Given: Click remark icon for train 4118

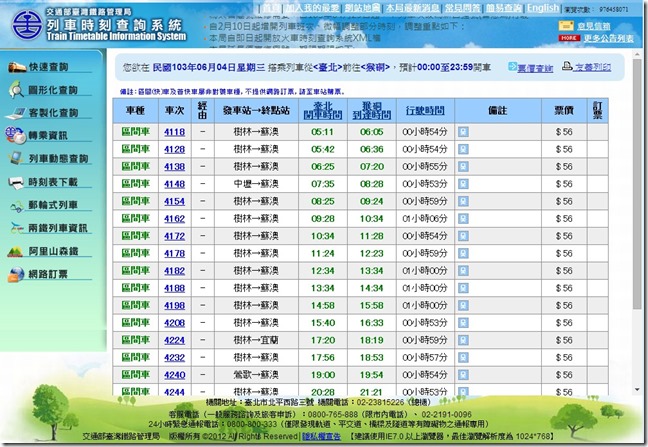Looking at the screenshot, I should [x=464, y=132].
